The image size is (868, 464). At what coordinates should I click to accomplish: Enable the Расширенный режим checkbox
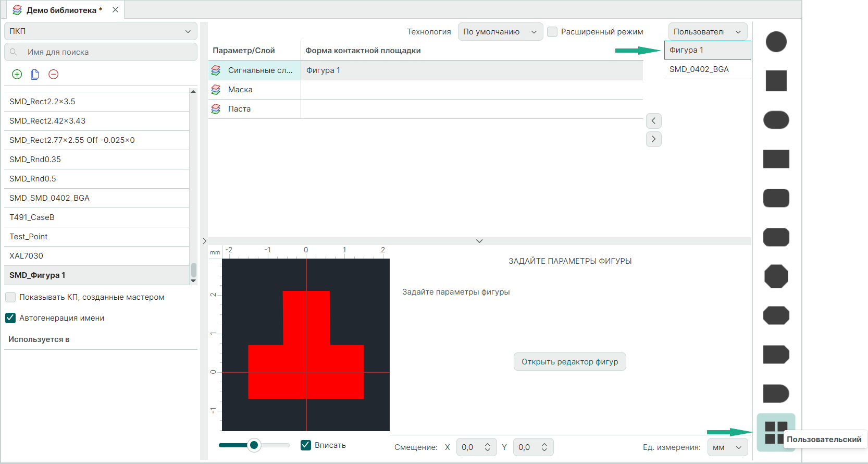tap(552, 32)
